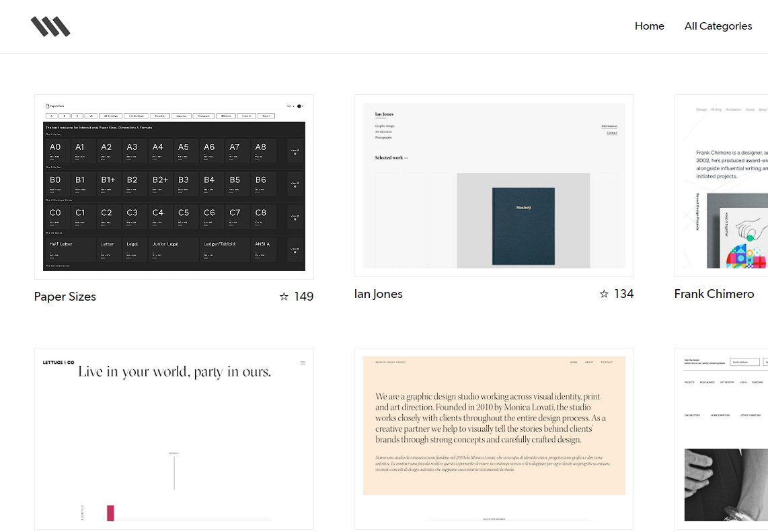Click the 134 star count
This screenshot has height=532, width=768.
point(624,294)
